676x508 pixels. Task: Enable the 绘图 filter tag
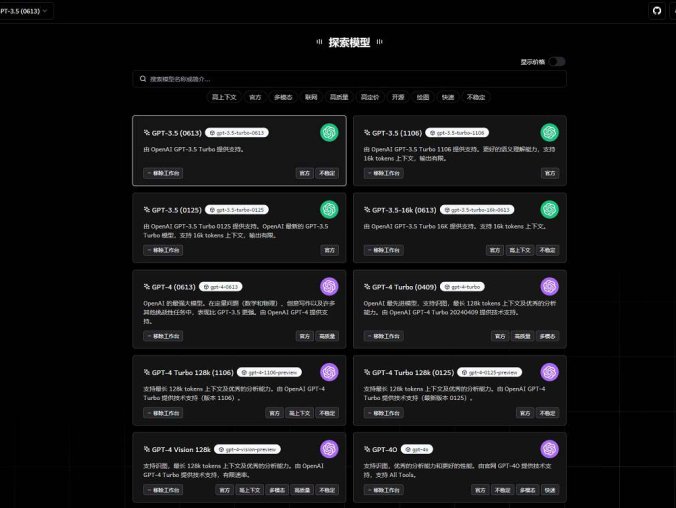pos(423,97)
